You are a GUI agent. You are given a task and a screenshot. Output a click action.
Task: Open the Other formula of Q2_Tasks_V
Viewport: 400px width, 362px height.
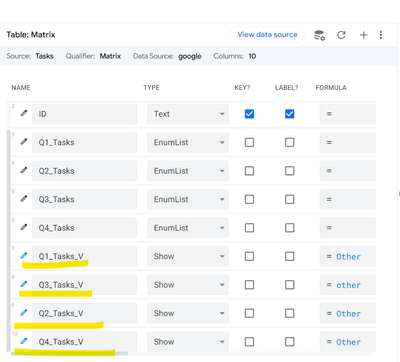point(348,314)
